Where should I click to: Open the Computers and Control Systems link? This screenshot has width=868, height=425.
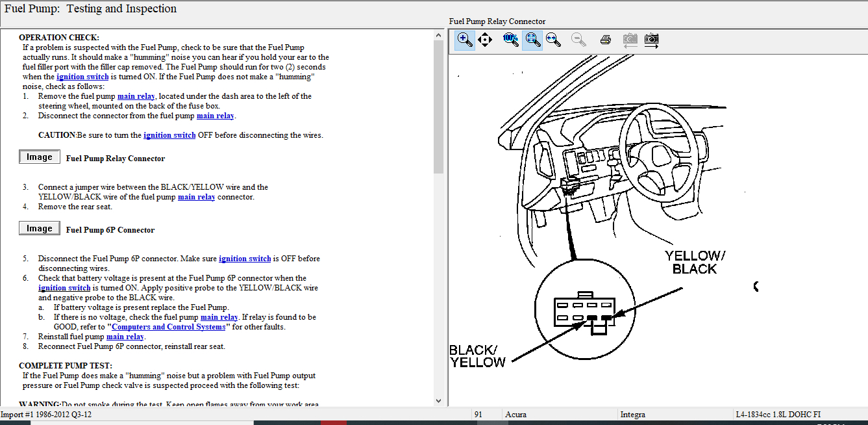pyautogui.click(x=169, y=327)
